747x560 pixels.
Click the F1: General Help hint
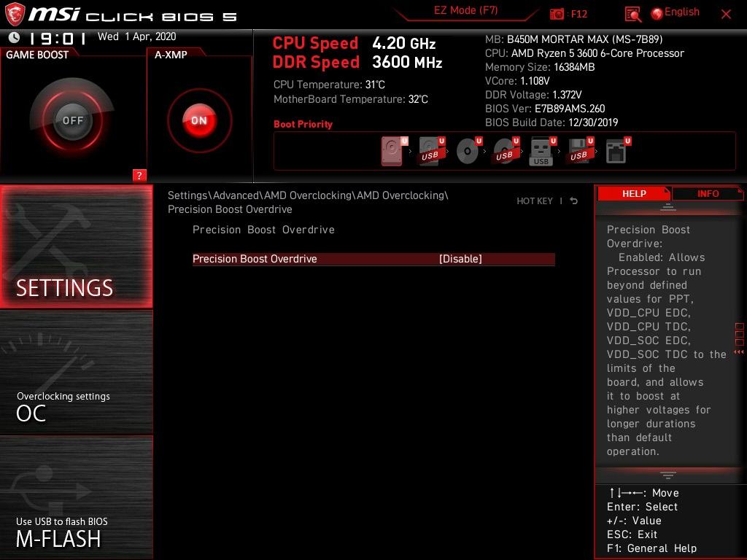(651, 548)
